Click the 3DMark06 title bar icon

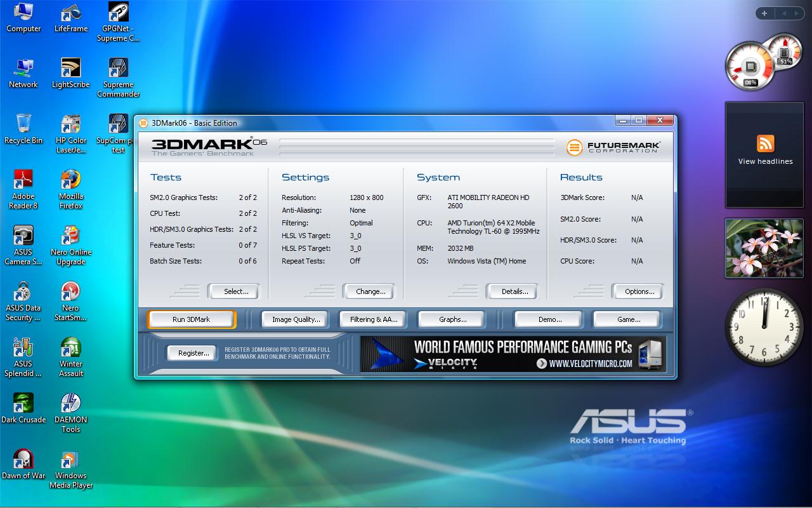tap(143, 123)
